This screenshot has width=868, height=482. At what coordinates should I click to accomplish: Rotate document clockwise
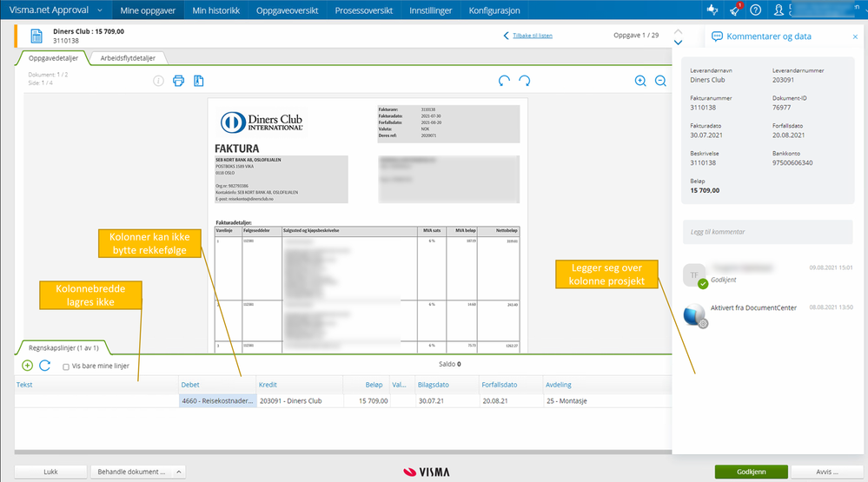point(524,81)
